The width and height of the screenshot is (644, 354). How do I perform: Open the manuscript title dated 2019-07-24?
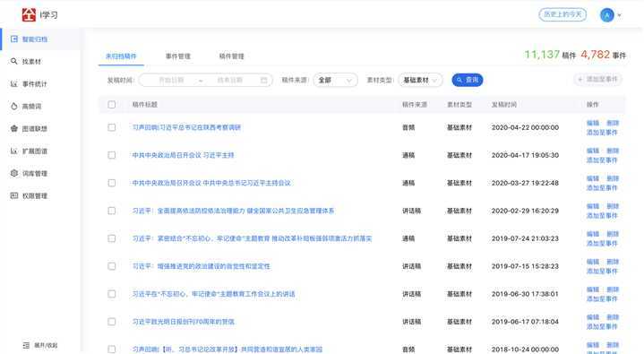point(252,238)
